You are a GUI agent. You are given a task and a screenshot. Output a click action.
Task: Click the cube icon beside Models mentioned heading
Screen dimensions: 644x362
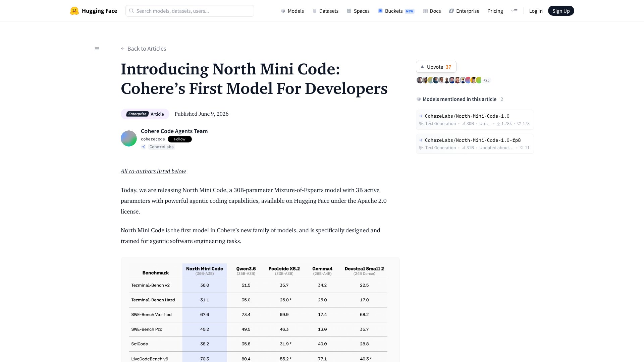419,99
